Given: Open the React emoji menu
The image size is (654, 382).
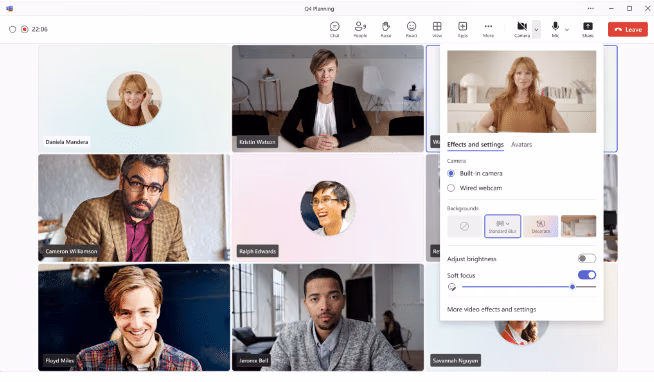Looking at the screenshot, I should click(411, 29).
